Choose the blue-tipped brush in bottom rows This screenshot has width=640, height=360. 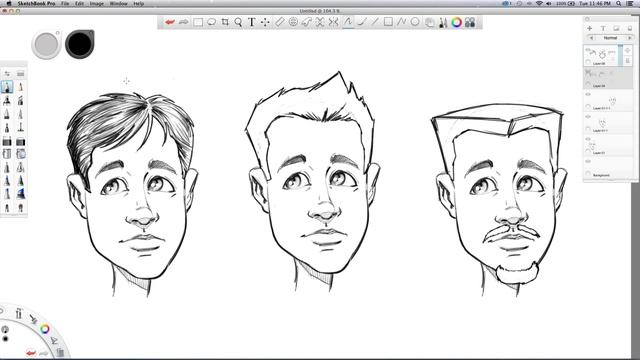20,194
